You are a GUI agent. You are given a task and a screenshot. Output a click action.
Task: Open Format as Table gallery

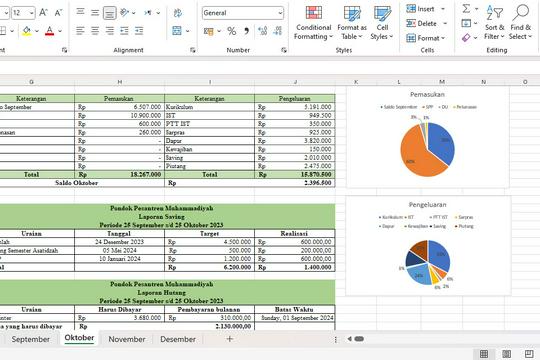point(352,23)
